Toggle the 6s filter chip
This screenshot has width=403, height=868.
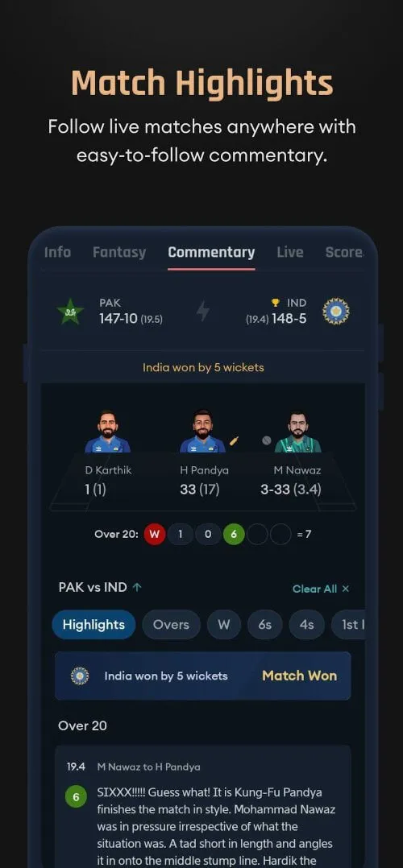(x=265, y=625)
